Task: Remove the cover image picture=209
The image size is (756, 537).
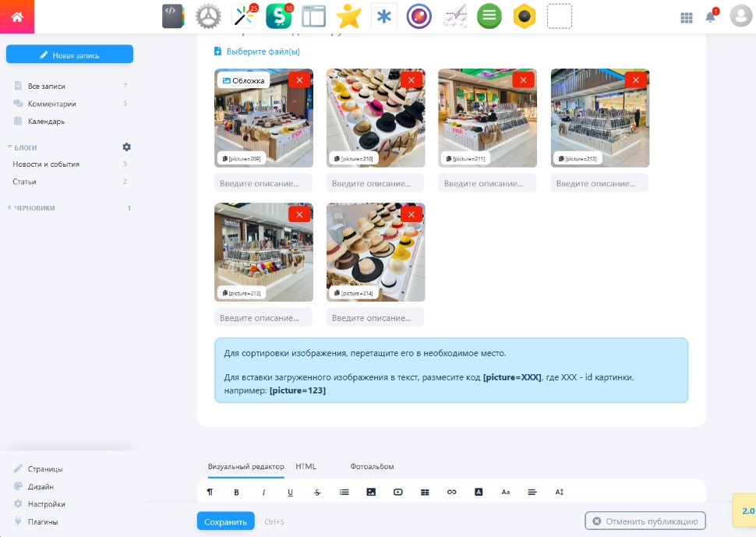Action: (299, 80)
